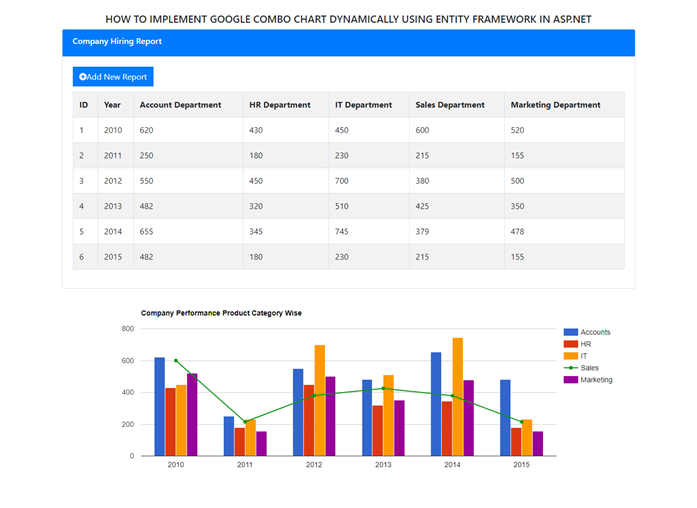Click year 2010 in the table
The height and width of the screenshot is (508, 697).
(113, 130)
